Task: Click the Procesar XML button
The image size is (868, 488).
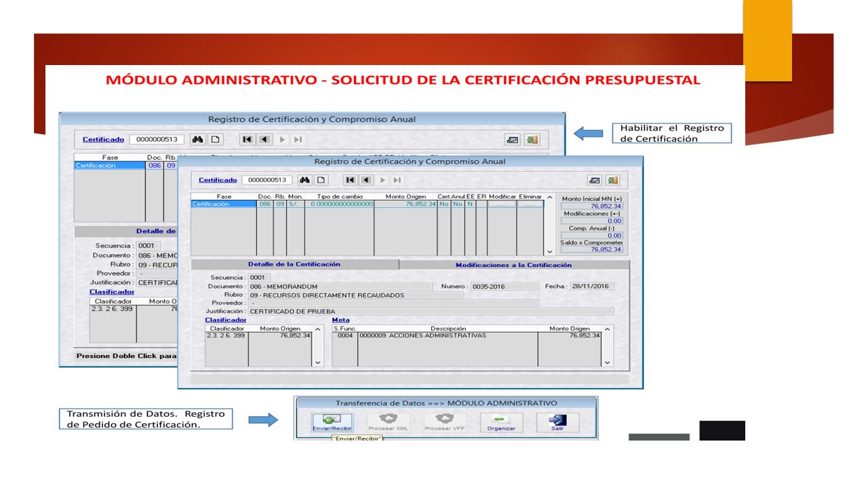Action: pos(388,422)
